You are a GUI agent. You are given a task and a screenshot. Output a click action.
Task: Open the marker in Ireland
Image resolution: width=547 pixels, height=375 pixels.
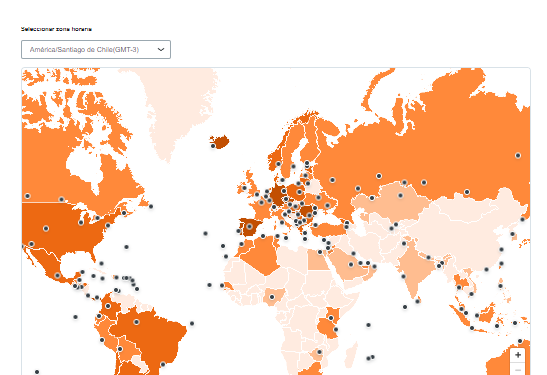click(244, 188)
